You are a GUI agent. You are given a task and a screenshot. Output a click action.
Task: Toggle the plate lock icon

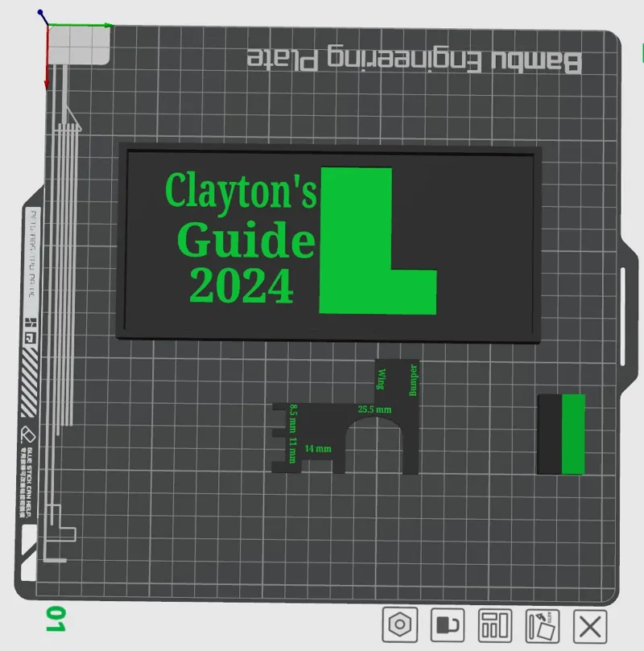[448, 624]
